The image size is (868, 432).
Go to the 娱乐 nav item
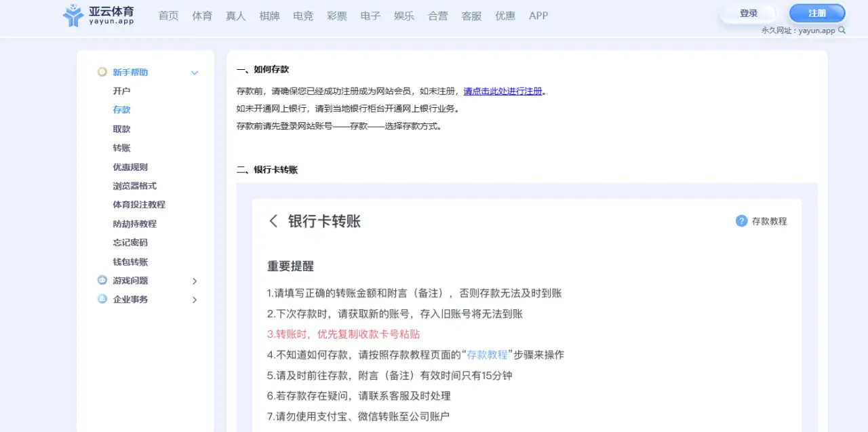point(404,16)
